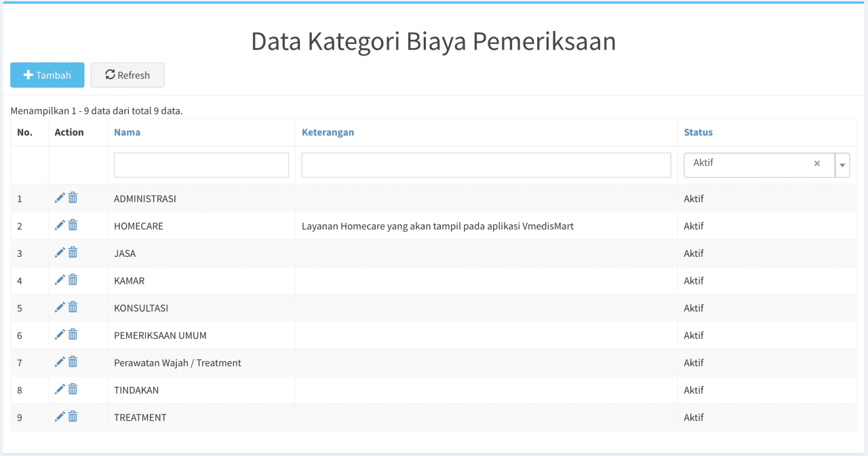The image size is (868, 456).
Task: Clear the Aktif status filter selection
Action: coord(816,163)
